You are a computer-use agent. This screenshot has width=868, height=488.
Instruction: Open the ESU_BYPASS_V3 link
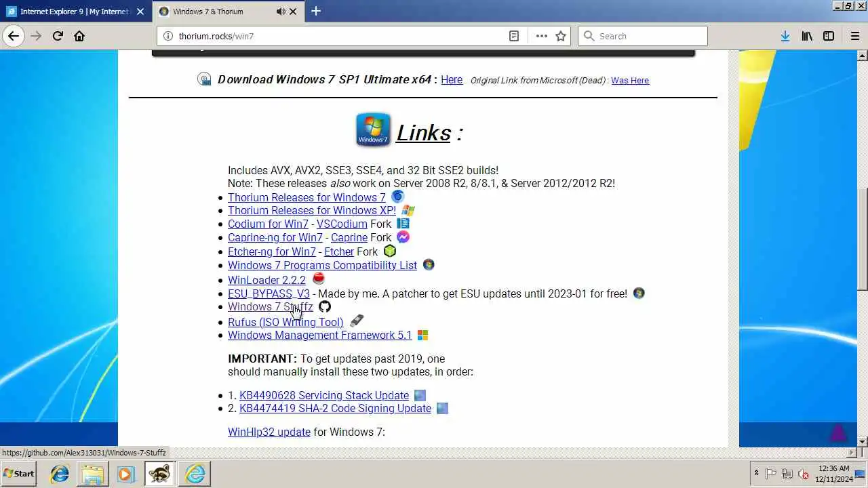(269, 293)
